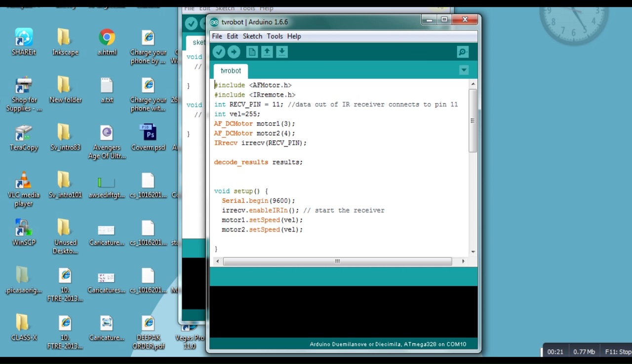This screenshot has width=632, height=364.
Task: Select the tvrobot sketch tab
Action: pyautogui.click(x=231, y=71)
